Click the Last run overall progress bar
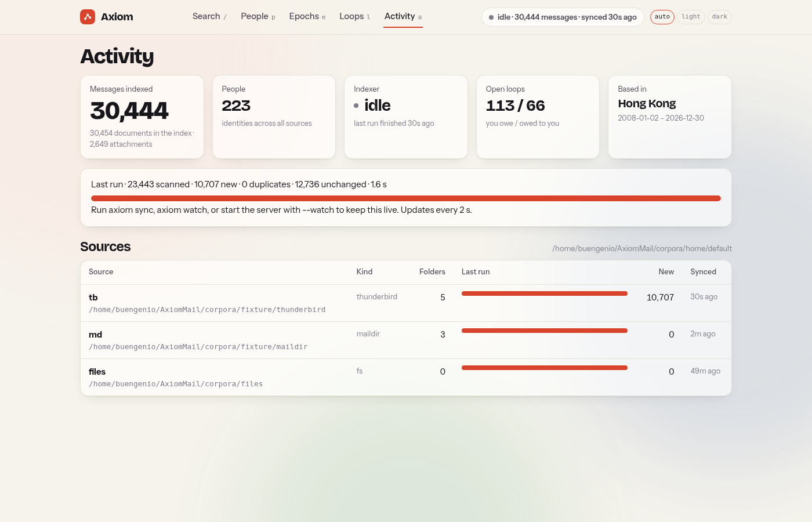The width and height of the screenshot is (812, 522). click(x=406, y=198)
